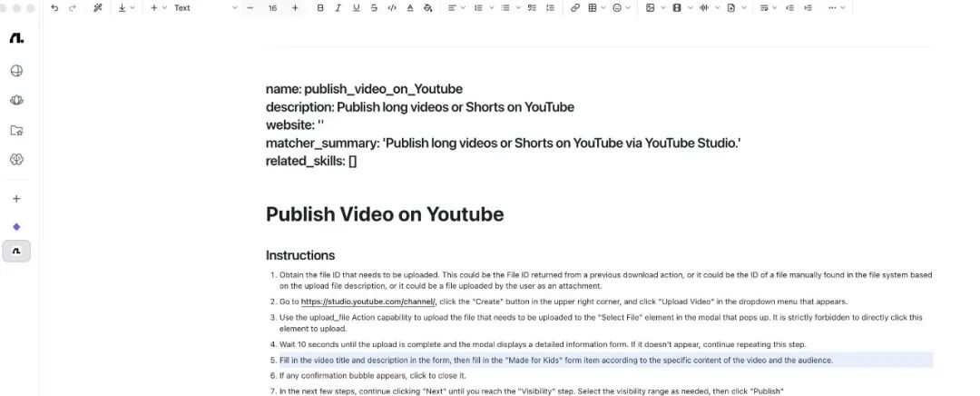Open the starred folder in the sidebar
Image resolution: width=980 pixels, height=396 pixels.
pos(16,131)
